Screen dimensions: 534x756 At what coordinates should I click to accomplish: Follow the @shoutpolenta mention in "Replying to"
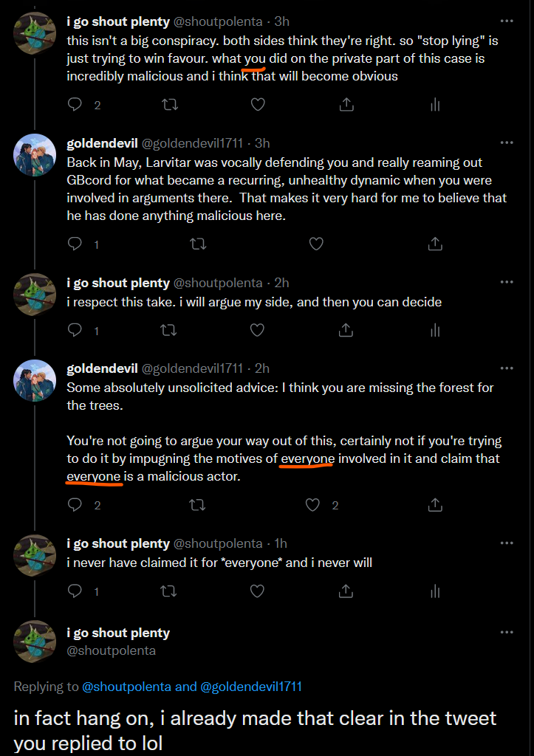(127, 687)
